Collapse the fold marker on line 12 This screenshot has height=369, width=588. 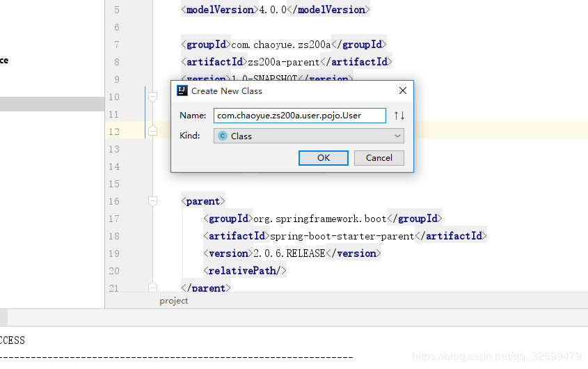(x=152, y=131)
